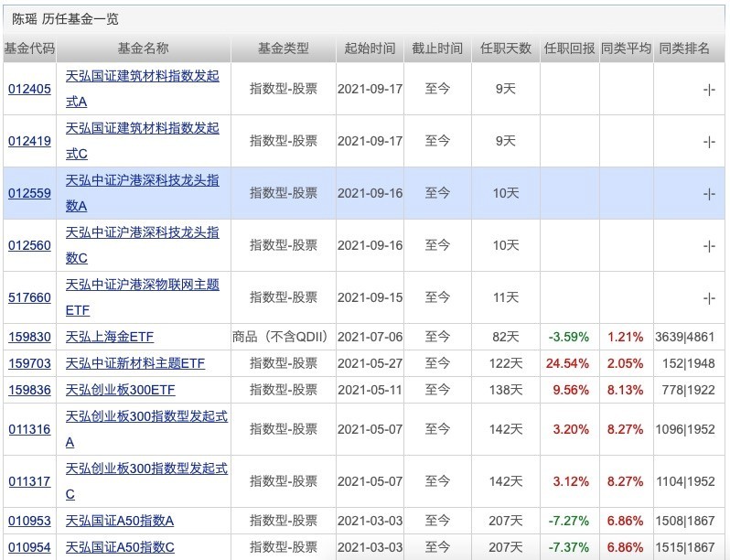Select the 8.13% category average

pos(625,390)
